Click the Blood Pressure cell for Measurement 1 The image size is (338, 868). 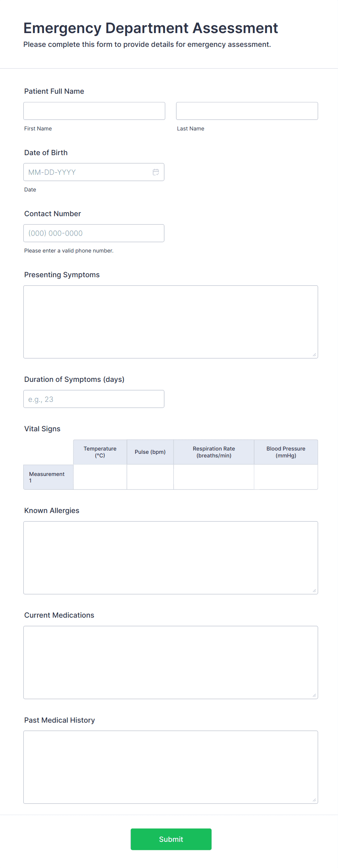286,477
